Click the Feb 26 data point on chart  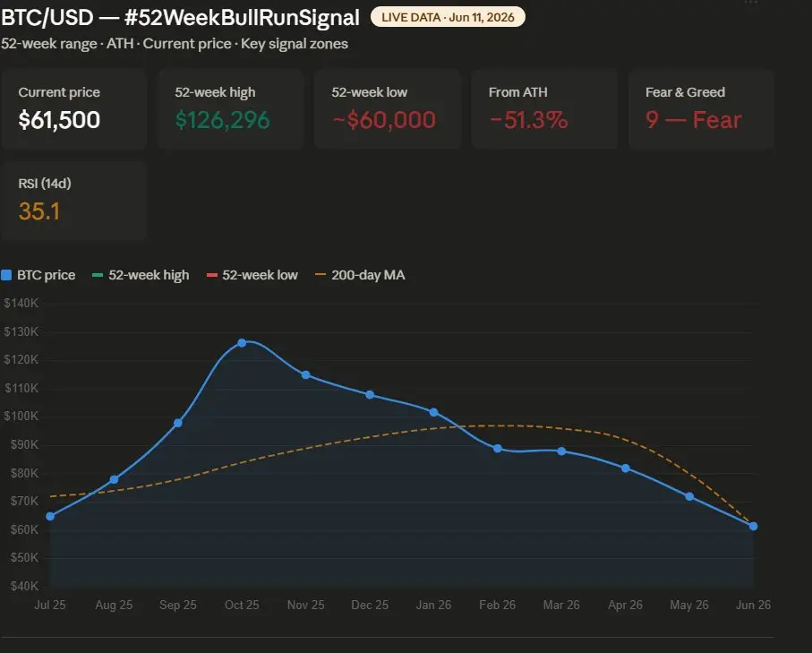(x=497, y=448)
